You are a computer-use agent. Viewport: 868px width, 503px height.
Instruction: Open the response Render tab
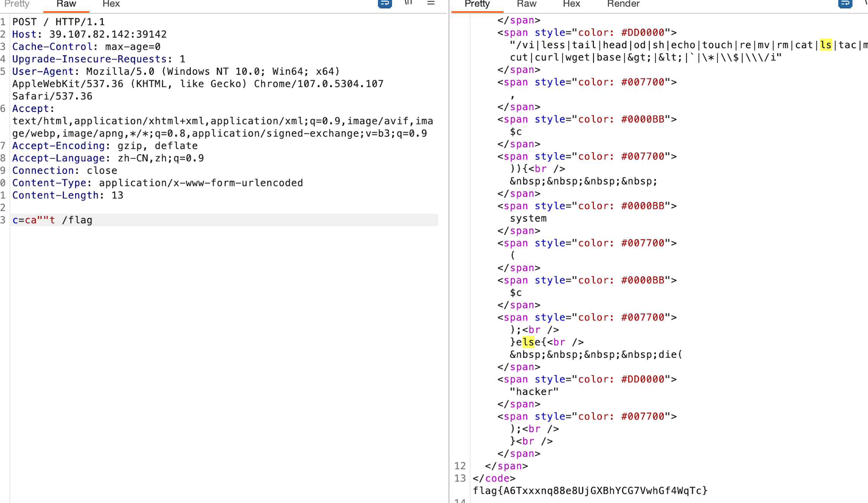click(623, 4)
